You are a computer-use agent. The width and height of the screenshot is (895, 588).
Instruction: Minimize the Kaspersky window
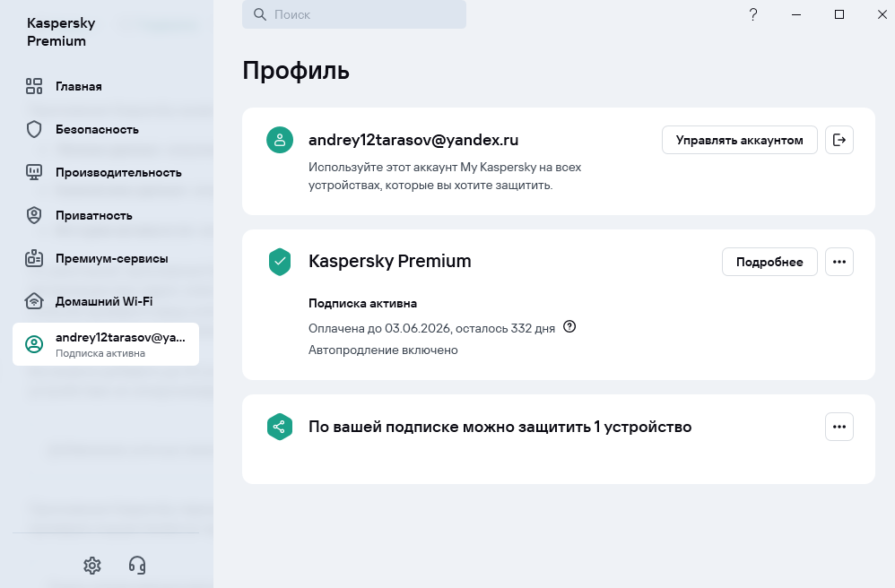796,14
